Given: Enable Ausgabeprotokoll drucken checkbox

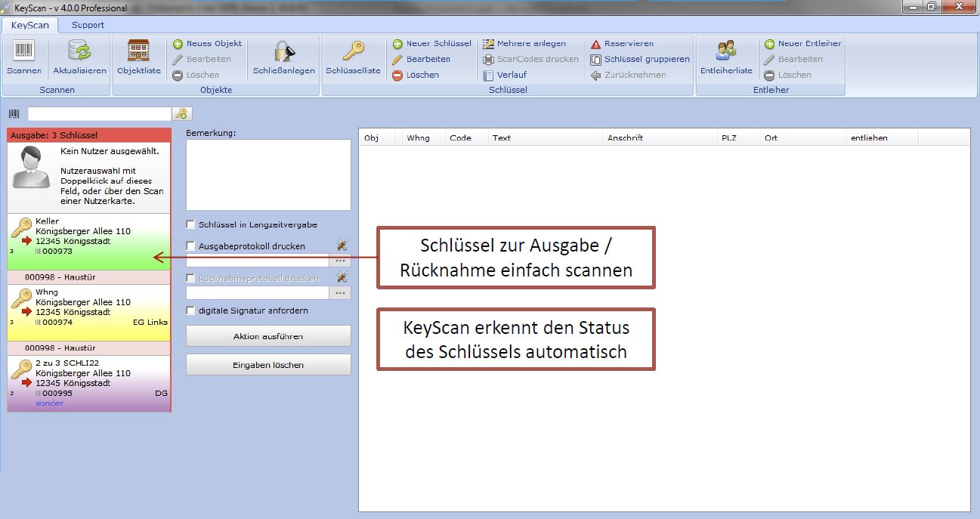Looking at the screenshot, I should click(190, 246).
